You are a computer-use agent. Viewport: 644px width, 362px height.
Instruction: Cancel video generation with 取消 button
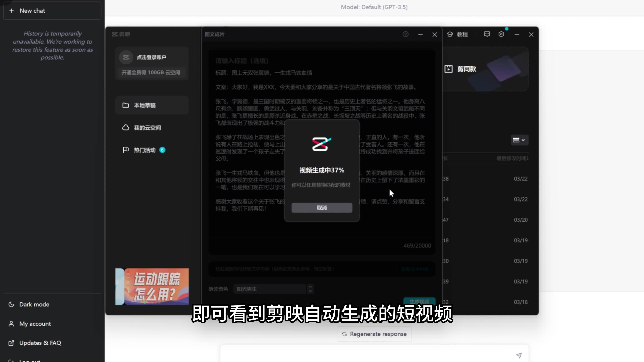coord(322,208)
